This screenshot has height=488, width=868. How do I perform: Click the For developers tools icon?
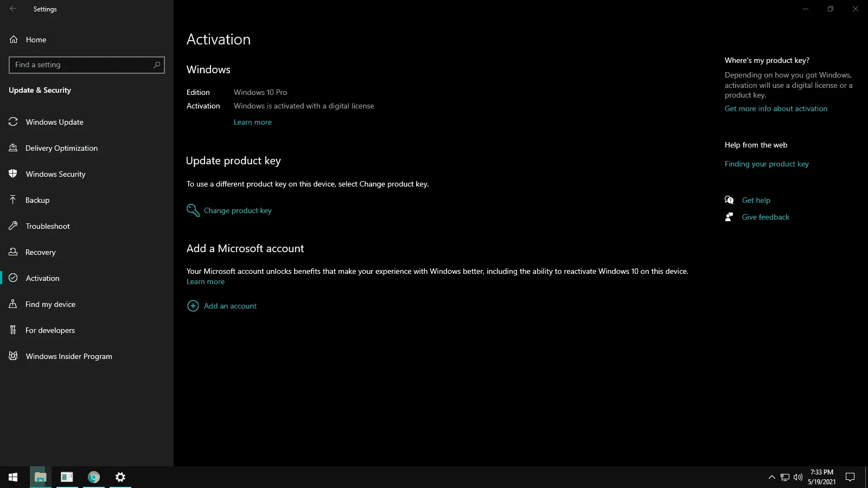click(14, 330)
